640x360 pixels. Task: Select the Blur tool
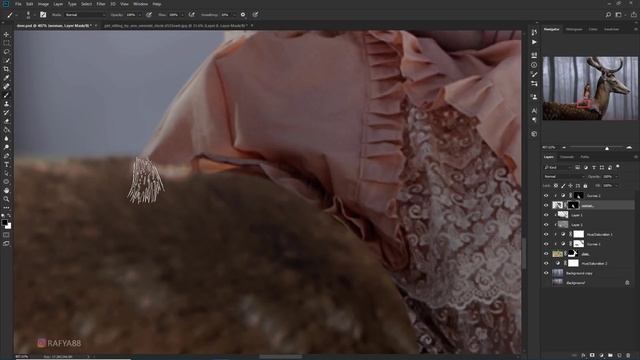(x=6, y=138)
